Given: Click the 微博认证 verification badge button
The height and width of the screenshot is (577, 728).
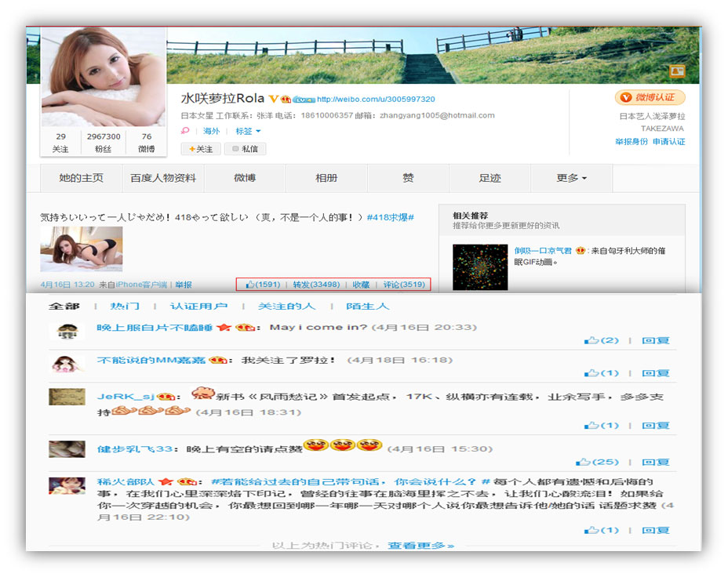Looking at the screenshot, I should 649,97.
